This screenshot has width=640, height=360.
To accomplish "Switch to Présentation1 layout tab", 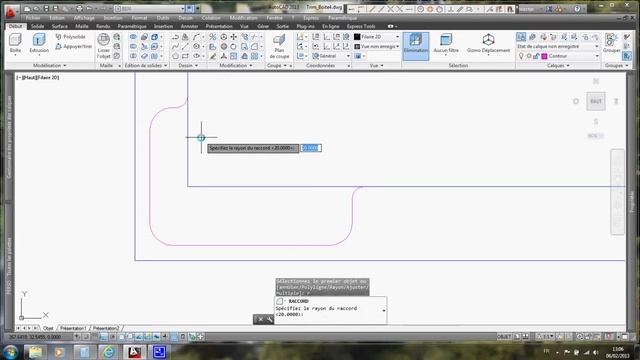I will pos(73,328).
